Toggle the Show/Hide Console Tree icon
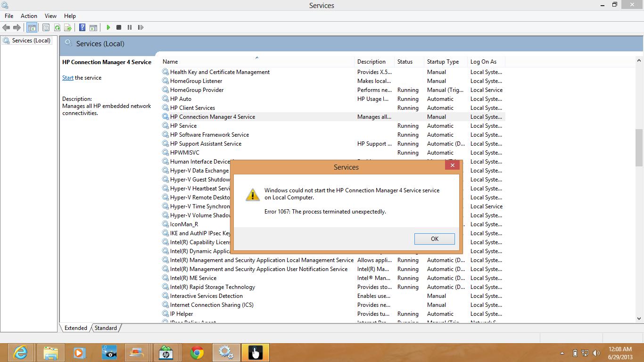 (x=32, y=27)
